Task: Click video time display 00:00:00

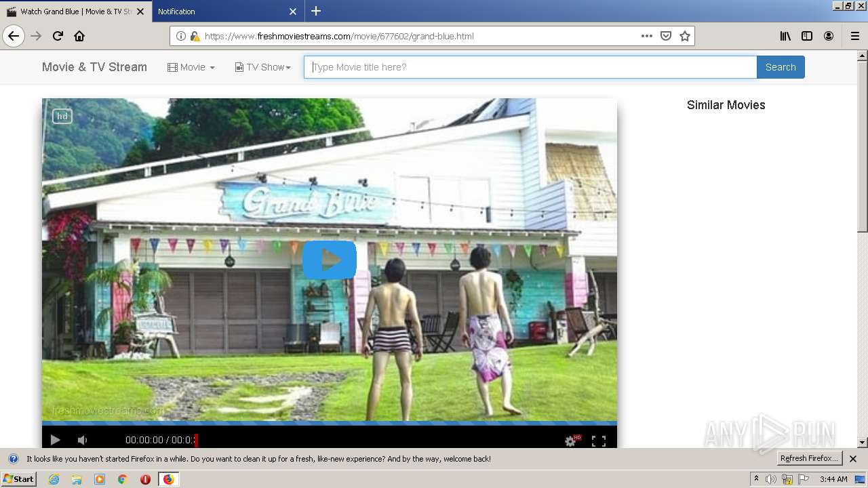Action: 144,441
